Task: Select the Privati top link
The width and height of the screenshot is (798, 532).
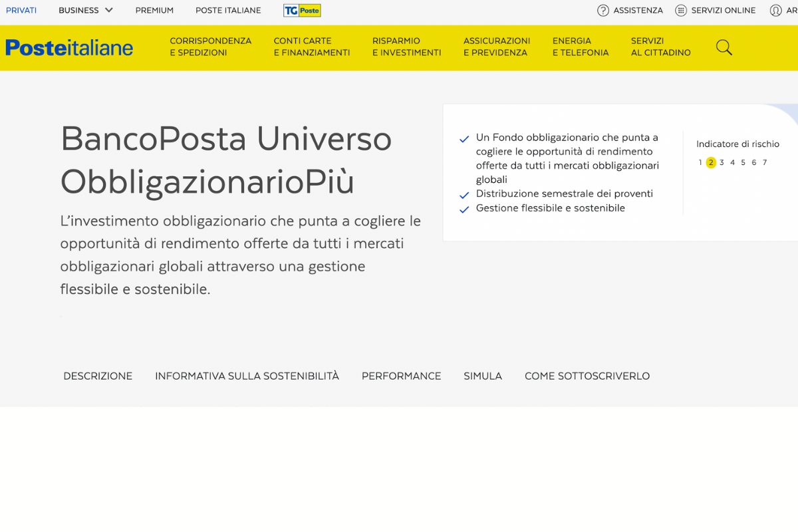Action: tap(21, 10)
